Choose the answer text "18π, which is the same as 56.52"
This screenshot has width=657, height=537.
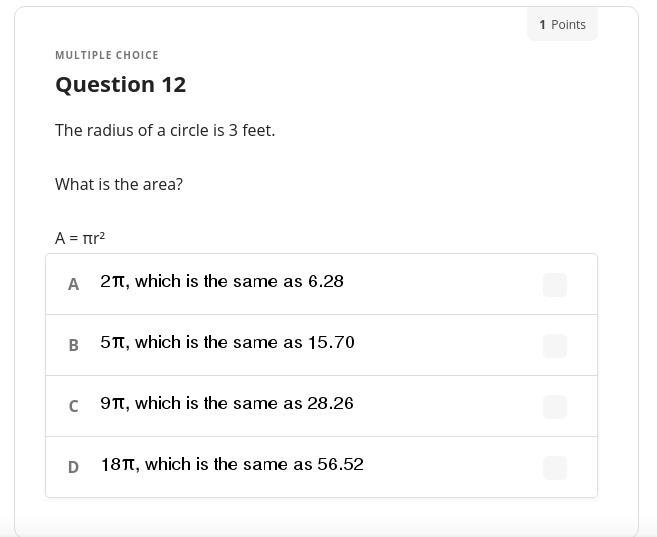231,465
